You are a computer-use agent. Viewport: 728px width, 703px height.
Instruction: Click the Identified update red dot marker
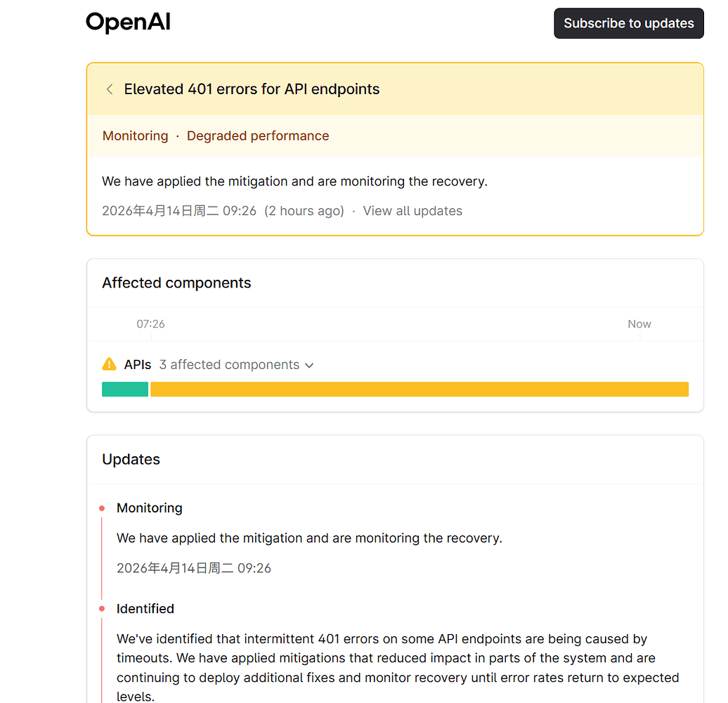(x=102, y=609)
